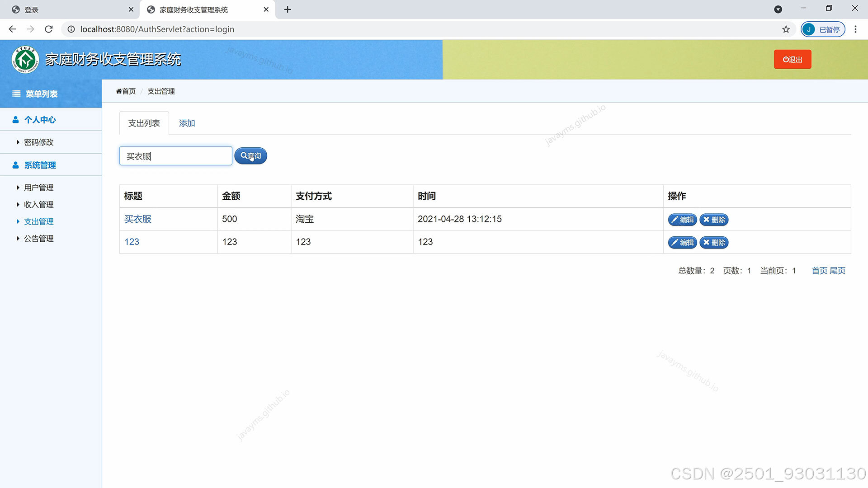This screenshot has width=868, height=488.
Task: Close the 登录 tab
Action: tap(131, 9)
